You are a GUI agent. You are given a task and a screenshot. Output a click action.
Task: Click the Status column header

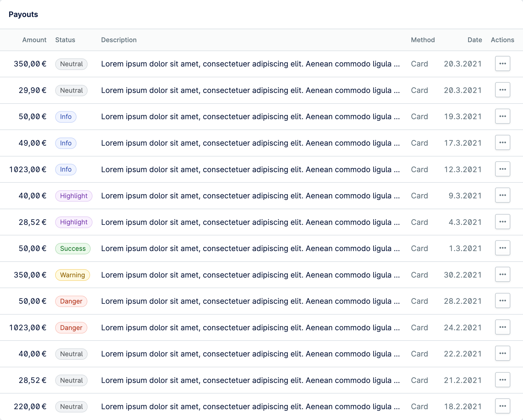[x=65, y=40]
